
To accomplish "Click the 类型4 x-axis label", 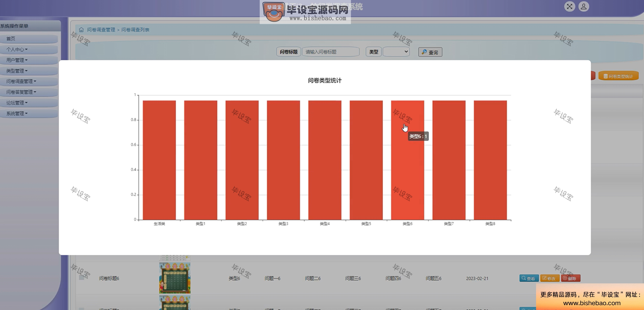I will tap(325, 224).
